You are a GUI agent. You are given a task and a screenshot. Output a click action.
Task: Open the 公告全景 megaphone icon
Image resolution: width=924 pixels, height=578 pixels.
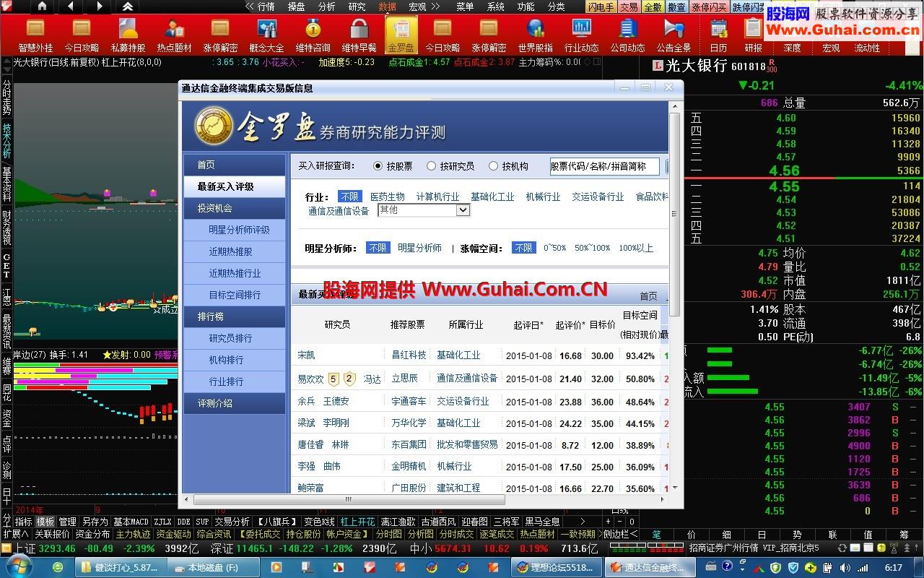[674, 34]
